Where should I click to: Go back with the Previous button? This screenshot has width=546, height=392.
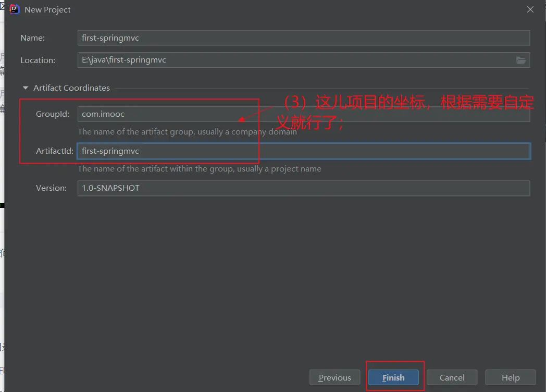[334, 377]
